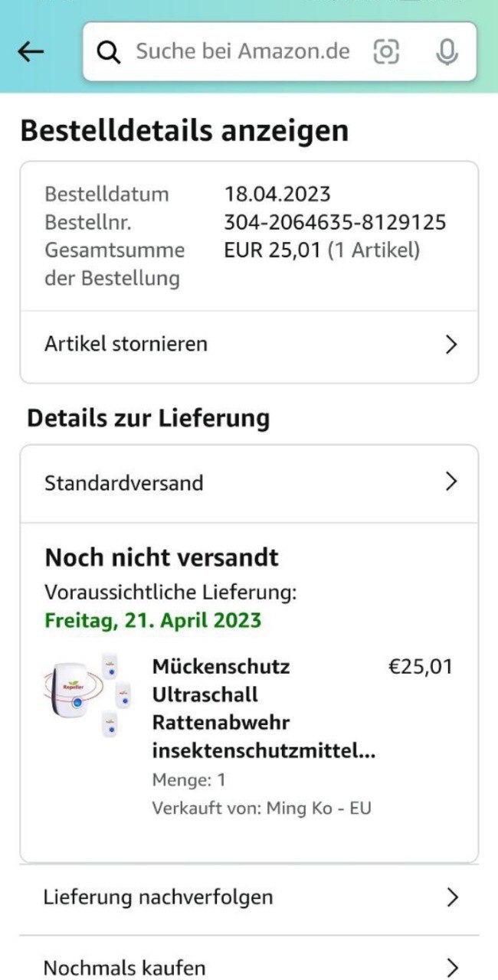This screenshot has width=498, height=980.
Task: Open Mückenschutz Ultraschall product title
Action: coord(264,709)
